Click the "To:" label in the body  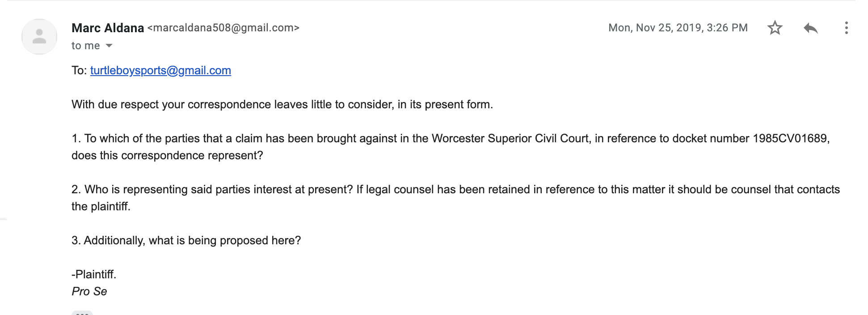[x=79, y=71]
